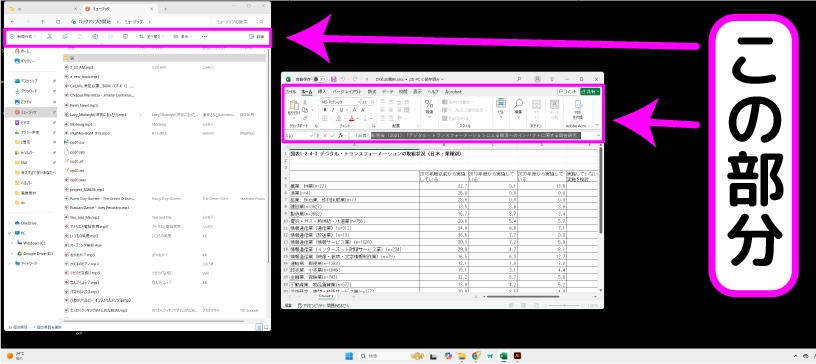This screenshot has height=364, width=816.
Task: Click the Rename icon in Explorer toolbar
Action: 95,36
